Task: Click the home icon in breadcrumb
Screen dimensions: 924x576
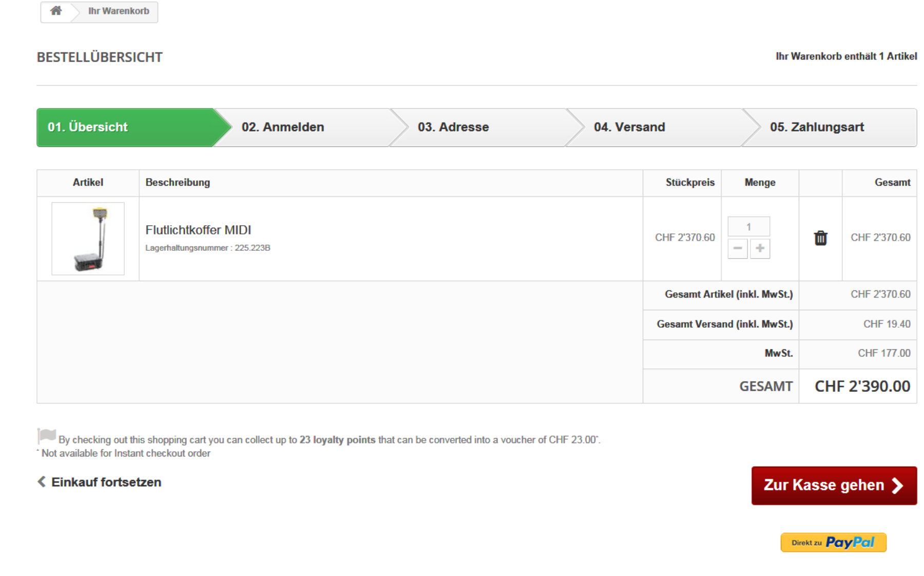Action: coord(56,11)
